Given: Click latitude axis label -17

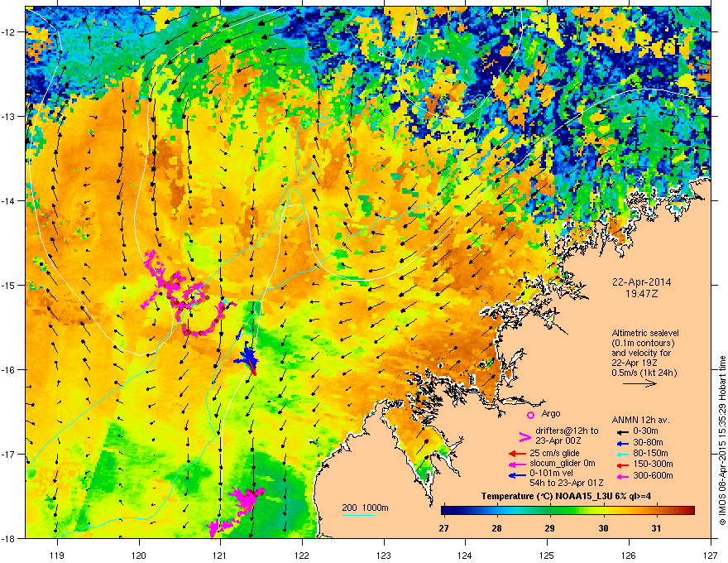Looking at the screenshot, I should click(x=9, y=454).
